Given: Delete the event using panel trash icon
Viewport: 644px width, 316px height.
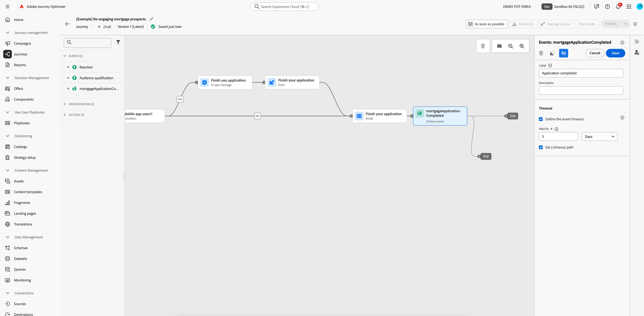Looking at the screenshot, I should point(541,53).
